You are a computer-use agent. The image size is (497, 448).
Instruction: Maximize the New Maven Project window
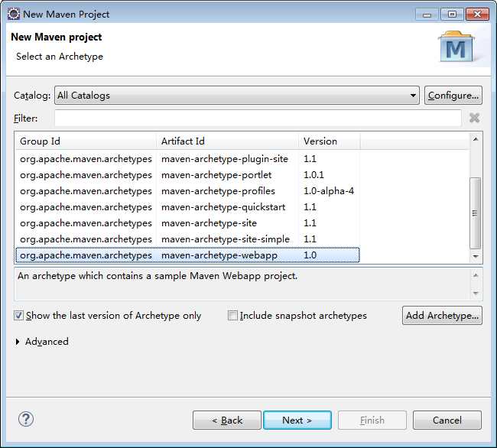point(452,15)
